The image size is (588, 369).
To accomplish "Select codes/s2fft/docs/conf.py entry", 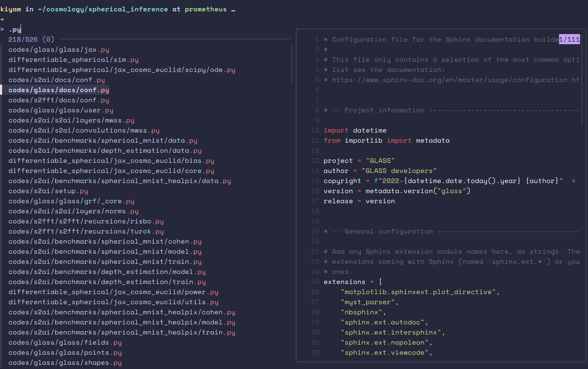I will [x=59, y=100].
